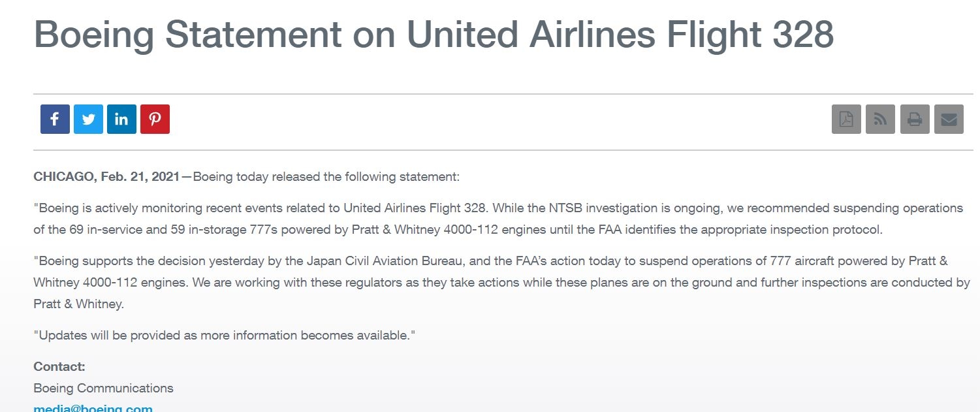Open the RSS feed icon

coord(880,119)
